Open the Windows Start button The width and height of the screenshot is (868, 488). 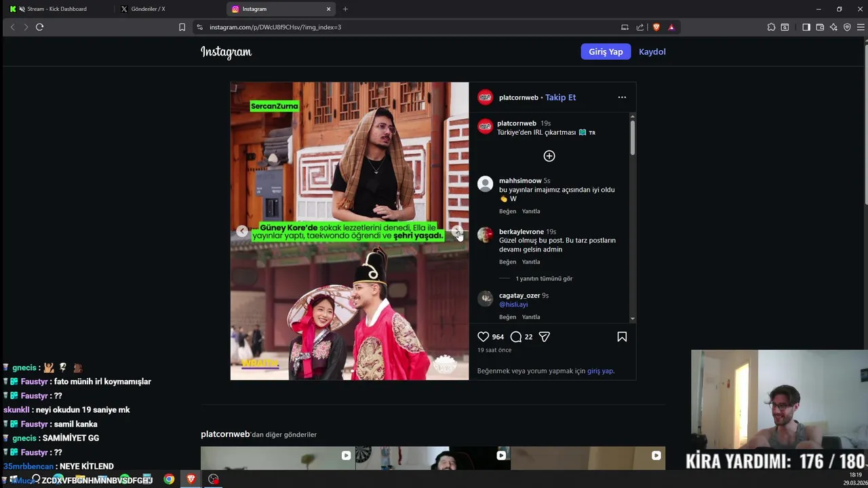click(13, 479)
